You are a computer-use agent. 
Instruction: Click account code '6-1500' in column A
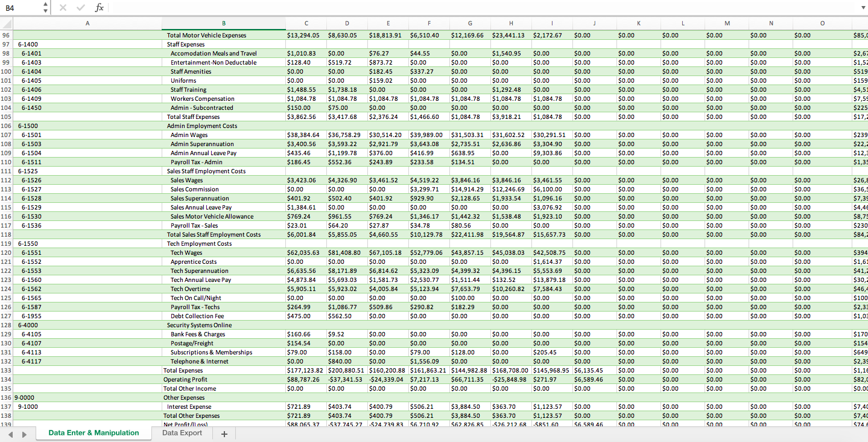pos(87,126)
